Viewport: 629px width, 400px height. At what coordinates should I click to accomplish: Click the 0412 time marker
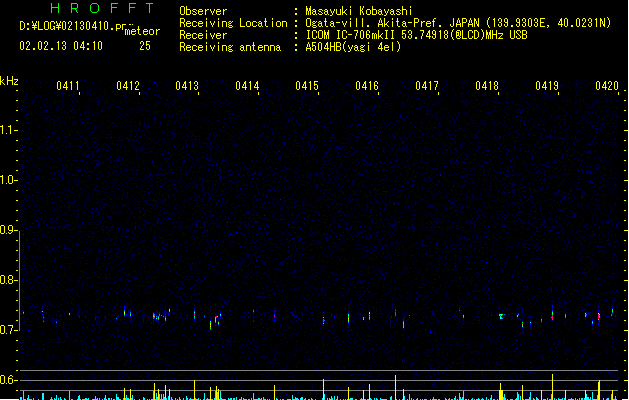128,86
